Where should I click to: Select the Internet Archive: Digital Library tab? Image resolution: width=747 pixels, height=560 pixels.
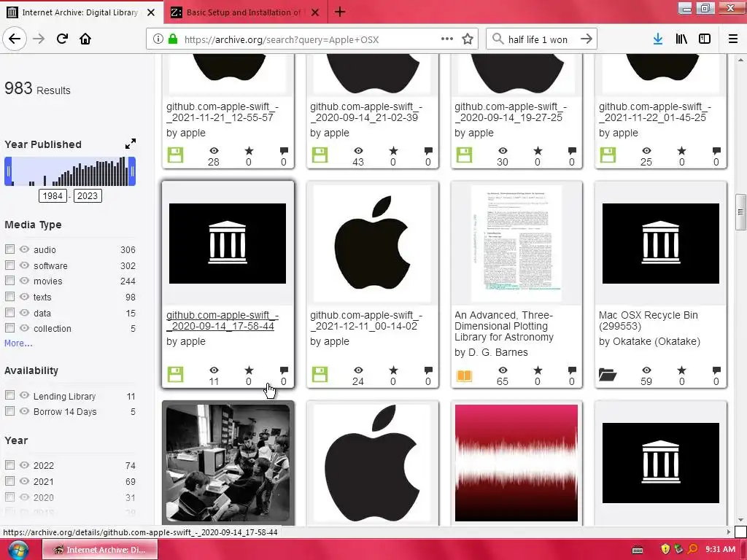[x=80, y=12]
